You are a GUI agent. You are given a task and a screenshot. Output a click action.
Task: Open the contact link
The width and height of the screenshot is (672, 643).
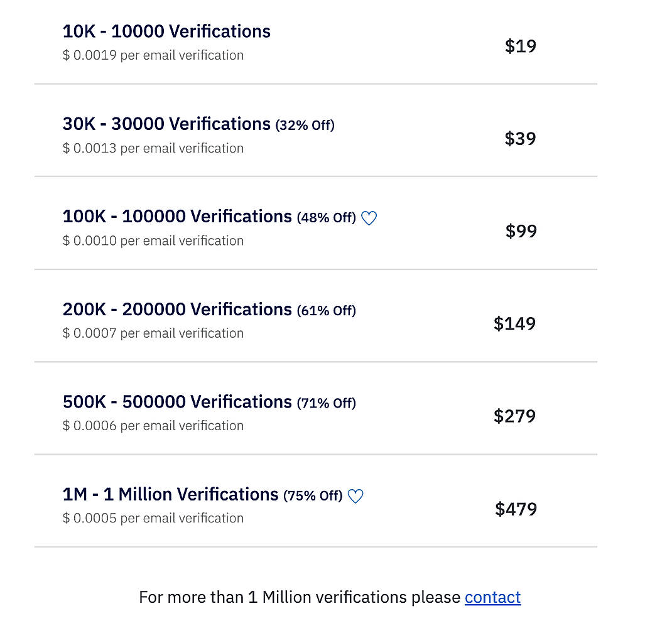click(492, 597)
